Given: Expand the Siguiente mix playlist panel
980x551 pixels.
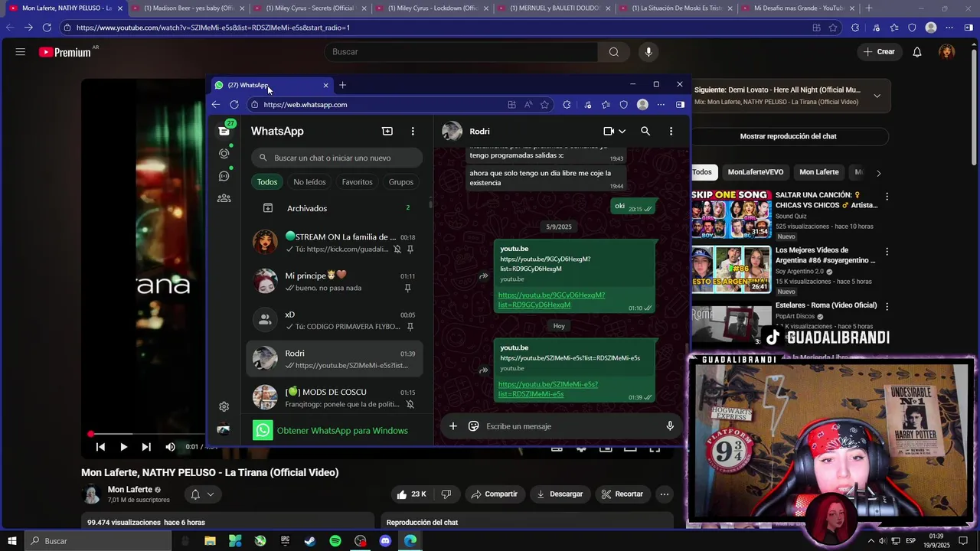Looking at the screenshot, I should pos(877,96).
